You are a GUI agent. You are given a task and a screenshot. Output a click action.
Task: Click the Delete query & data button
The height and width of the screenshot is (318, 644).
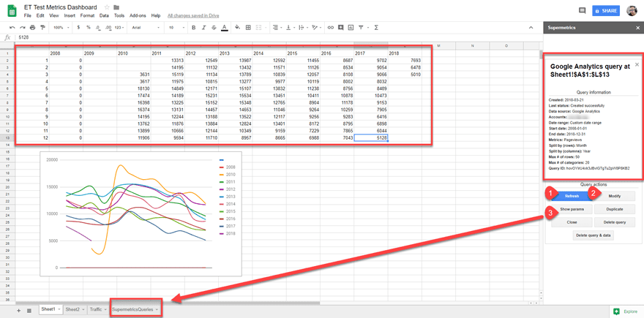[593, 235]
